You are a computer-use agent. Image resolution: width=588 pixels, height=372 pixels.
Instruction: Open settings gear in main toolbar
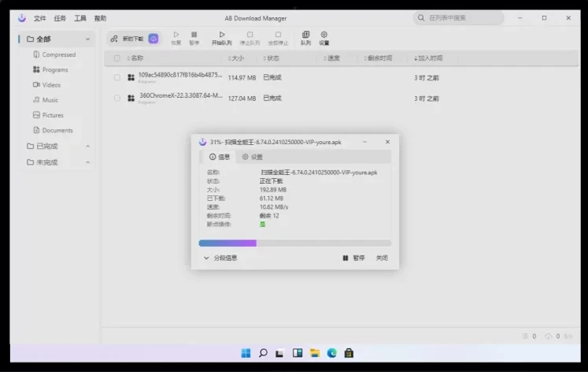(x=324, y=34)
